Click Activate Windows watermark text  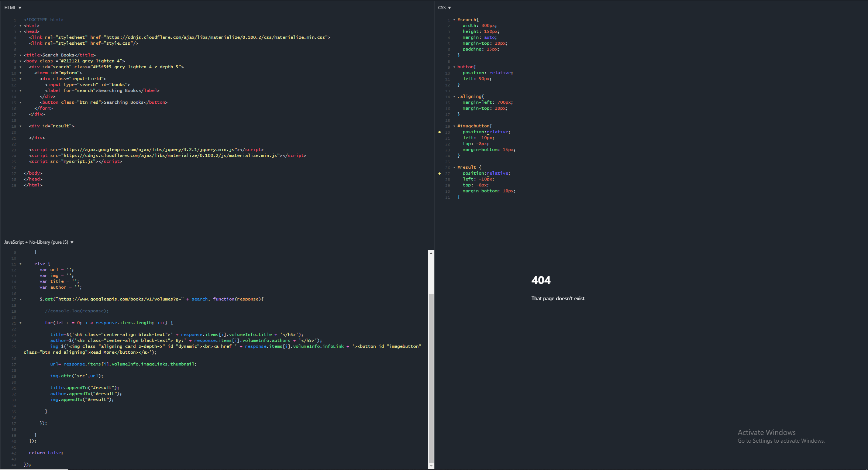(x=766, y=432)
